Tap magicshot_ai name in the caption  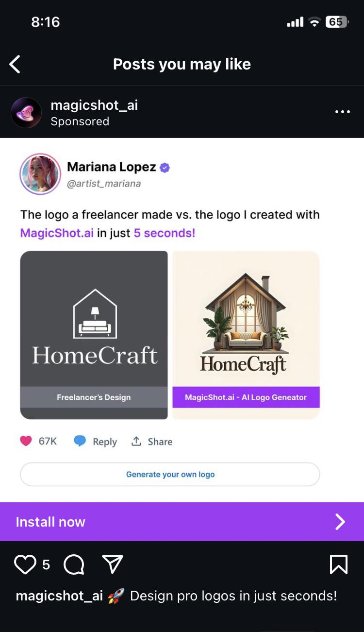(59, 596)
